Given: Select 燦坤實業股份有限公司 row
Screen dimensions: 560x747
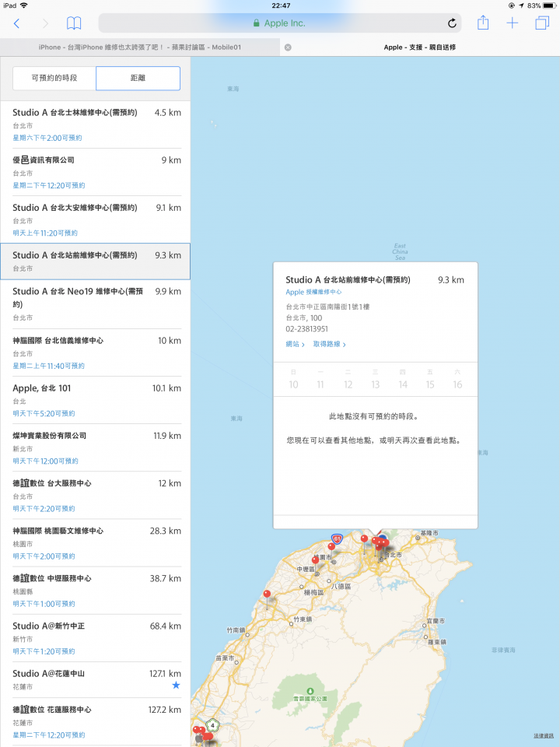Looking at the screenshot, I should [x=95, y=448].
